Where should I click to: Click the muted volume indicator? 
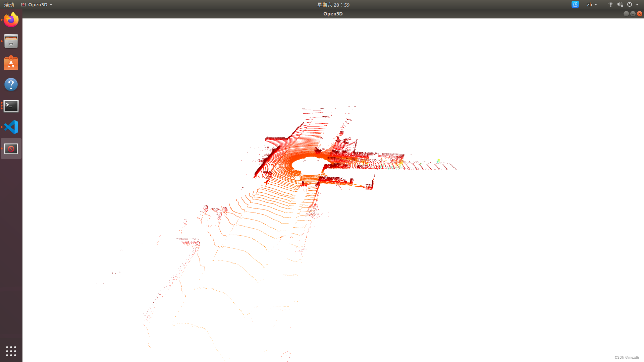[x=620, y=4]
